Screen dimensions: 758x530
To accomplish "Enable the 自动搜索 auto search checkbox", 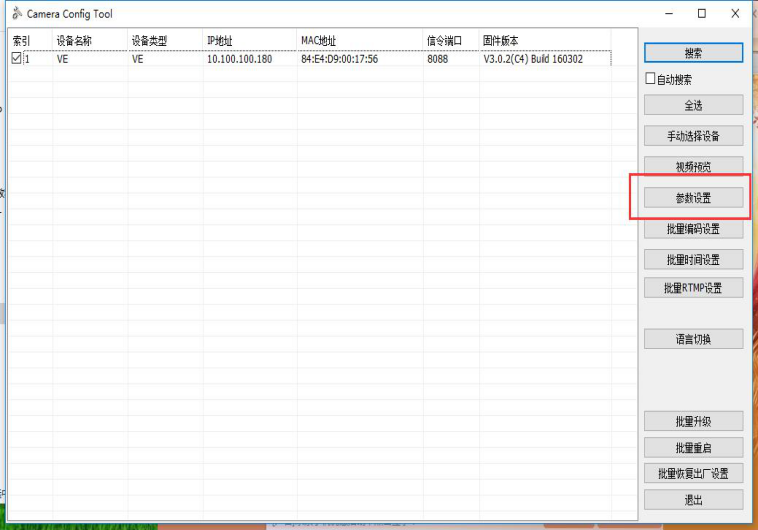I will tap(651, 79).
